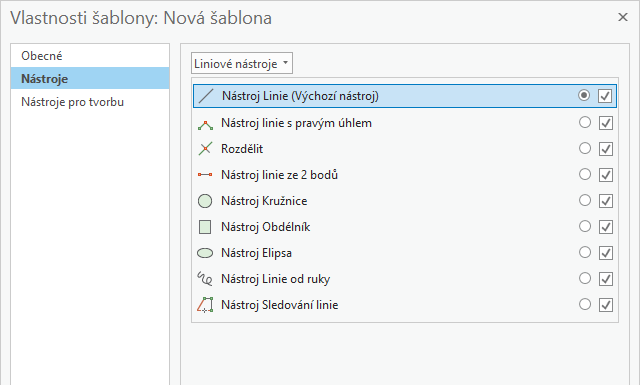Image resolution: width=640 pixels, height=385 pixels.
Task: Click the Kružnice circle tool icon
Action: (205, 201)
